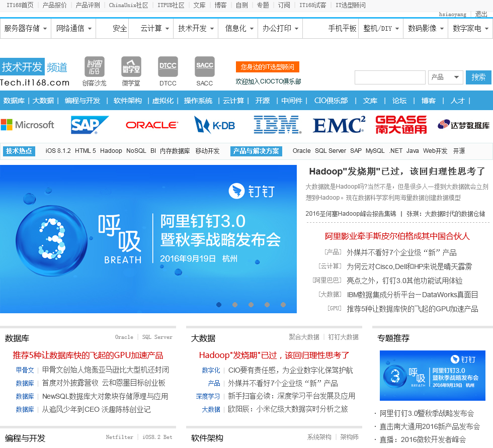The height and width of the screenshot is (448, 493).
Task: Open the Oracle sublink in 数据库 section
Action: pos(124,337)
